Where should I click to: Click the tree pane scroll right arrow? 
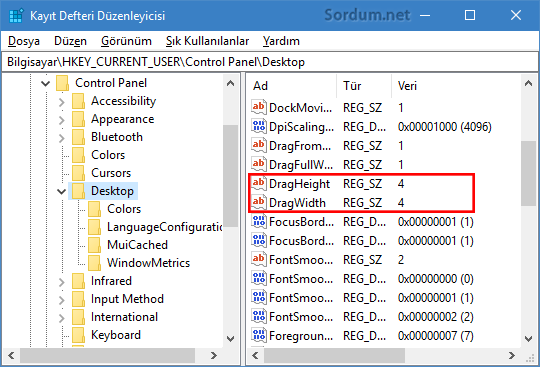coord(214,355)
